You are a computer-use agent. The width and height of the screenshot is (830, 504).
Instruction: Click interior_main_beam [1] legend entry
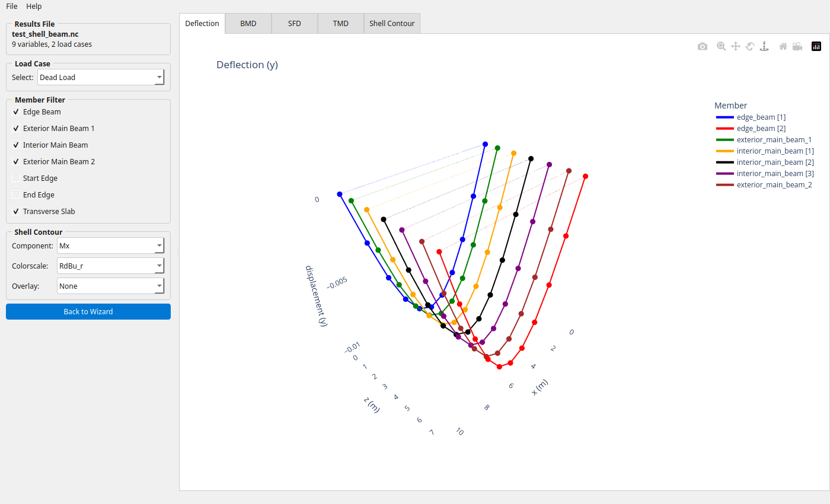[x=775, y=151]
